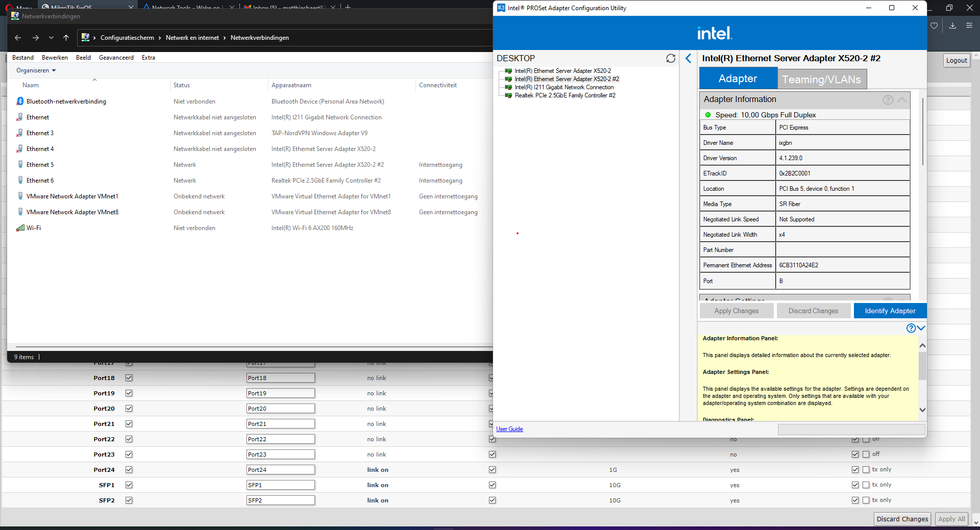
Task: Select Realtek PCIe 2.5GbE Family Controller #2 tree item
Action: click(x=565, y=95)
